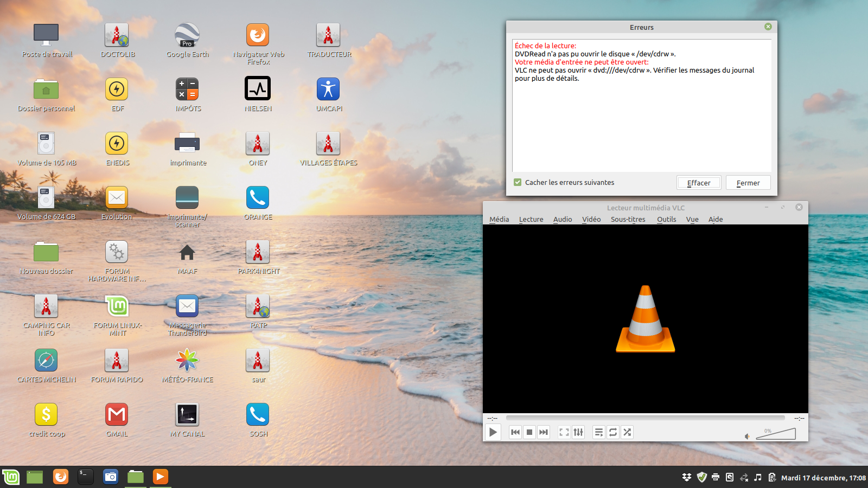Toggle shuffle random playback
The image size is (868, 488).
point(627,432)
